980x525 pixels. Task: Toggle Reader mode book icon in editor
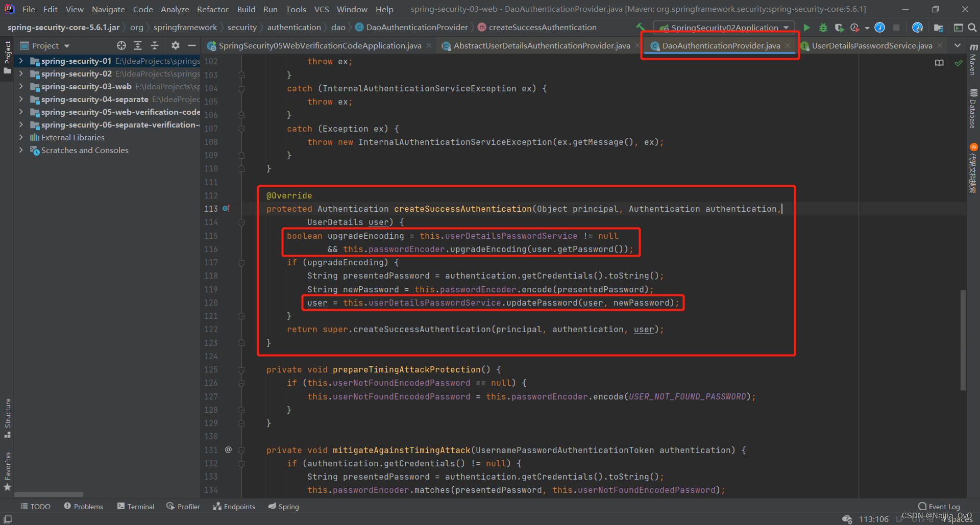coord(939,63)
